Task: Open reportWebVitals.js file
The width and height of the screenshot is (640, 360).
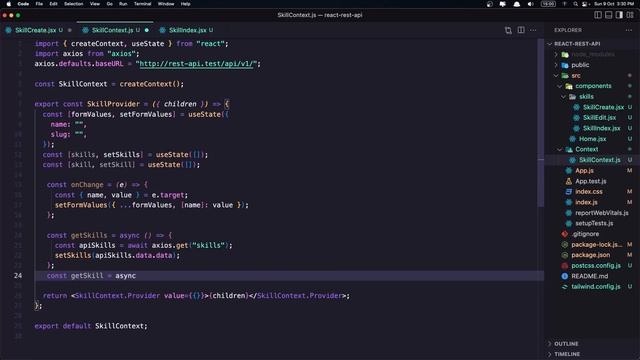Action: pyautogui.click(x=602, y=213)
